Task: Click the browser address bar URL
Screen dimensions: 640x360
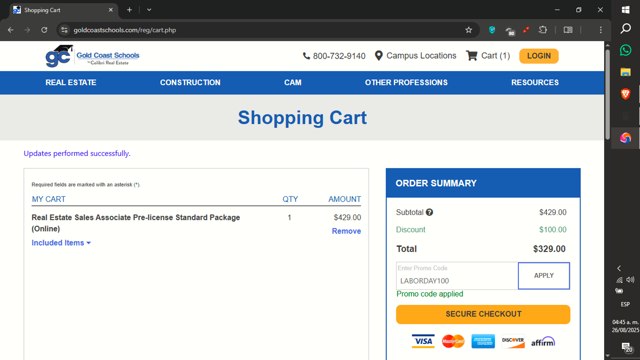Action: point(125,30)
